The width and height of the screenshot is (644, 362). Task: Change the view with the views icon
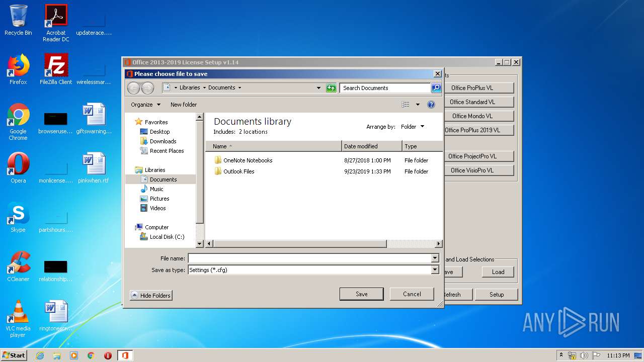pyautogui.click(x=406, y=105)
